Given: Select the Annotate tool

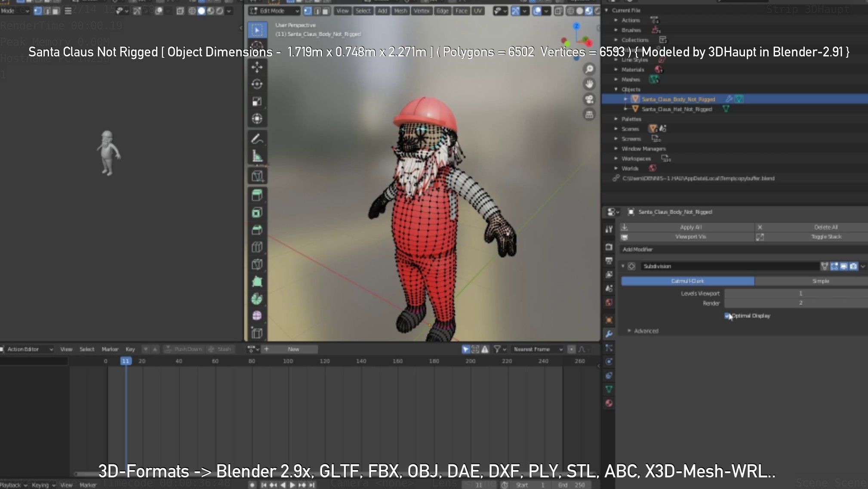Looking at the screenshot, I should pyautogui.click(x=257, y=139).
